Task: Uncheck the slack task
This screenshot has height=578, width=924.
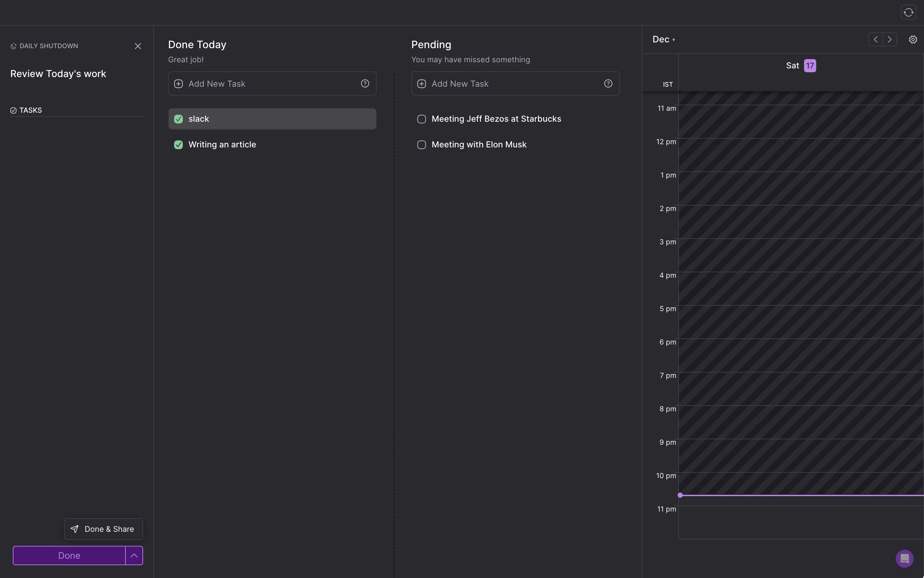Action: pyautogui.click(x=178, y=119)
